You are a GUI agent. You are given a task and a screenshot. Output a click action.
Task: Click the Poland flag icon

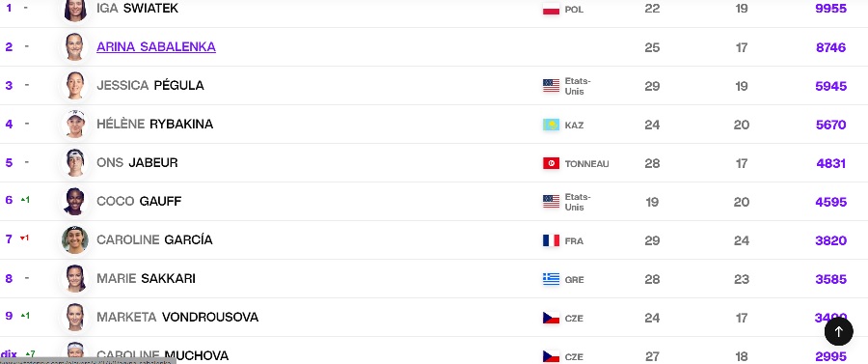[x=551, y=10]
